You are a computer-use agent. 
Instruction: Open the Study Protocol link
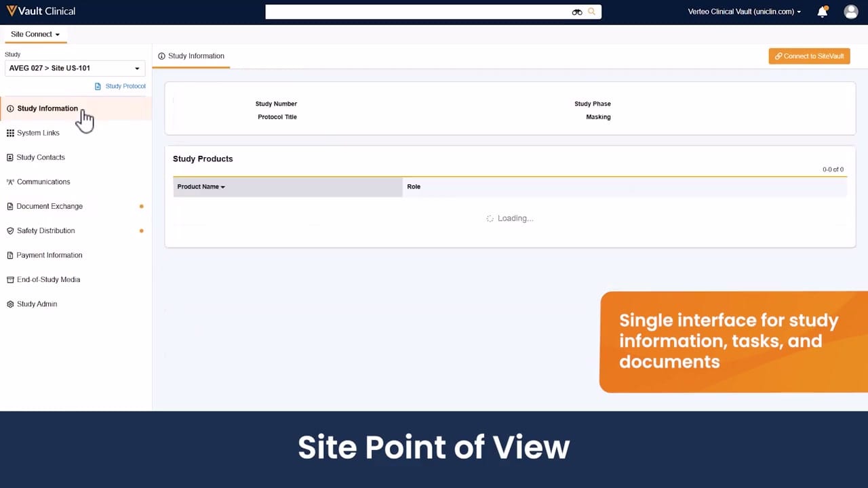(x=125, y=86)
